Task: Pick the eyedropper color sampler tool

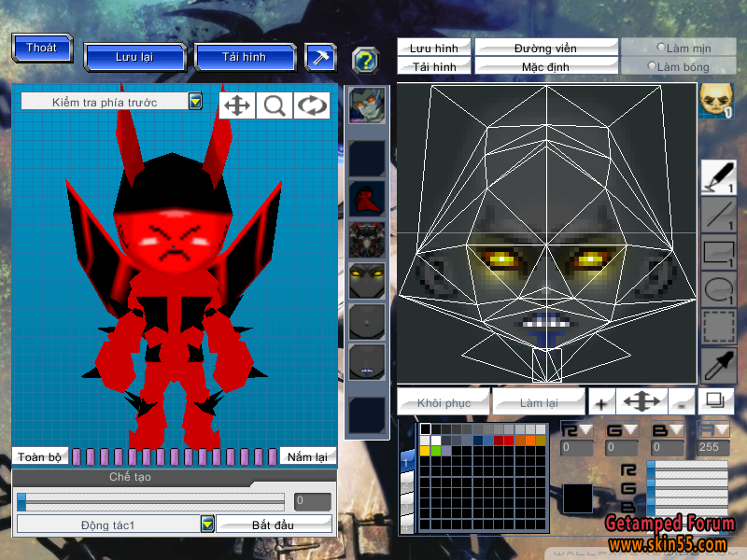Action: tap(718, 365)
